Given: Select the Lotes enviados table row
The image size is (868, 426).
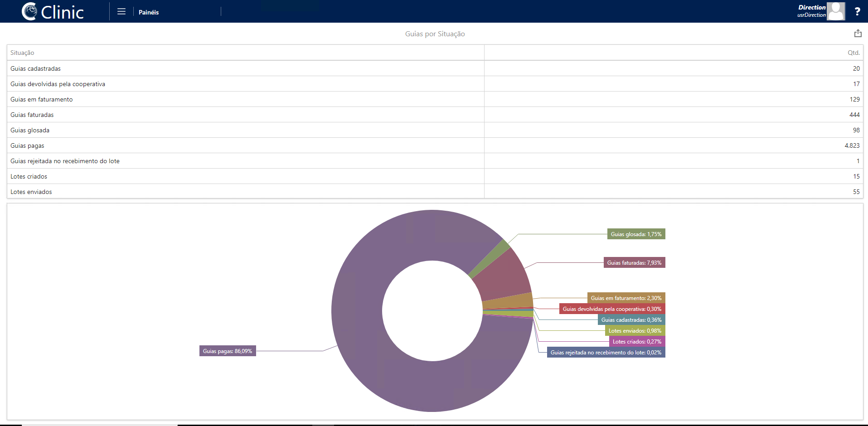Looking at the screenshot, I should [x=435, y=192].
